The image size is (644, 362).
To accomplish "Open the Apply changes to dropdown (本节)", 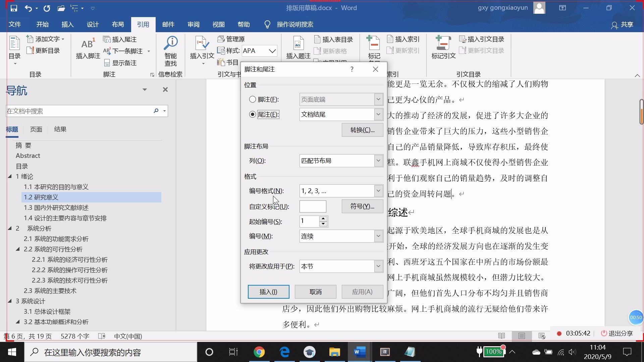I will click(x=378, y=266).
